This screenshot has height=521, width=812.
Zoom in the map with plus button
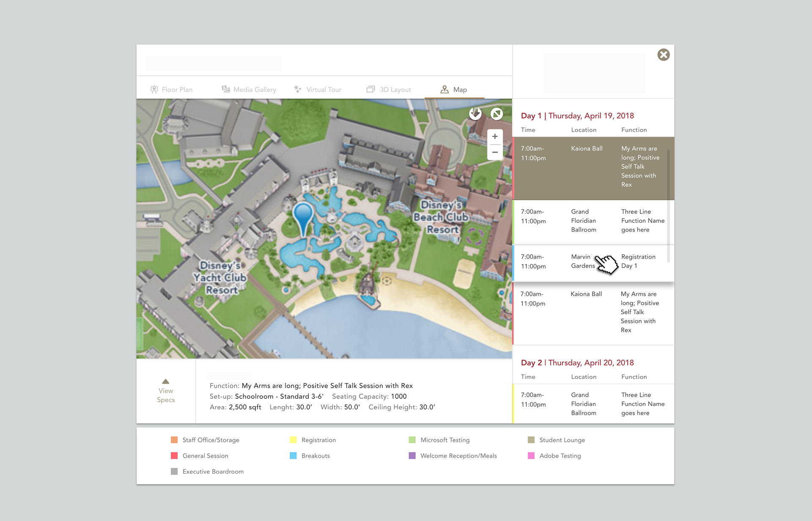[x=495, y=137]
